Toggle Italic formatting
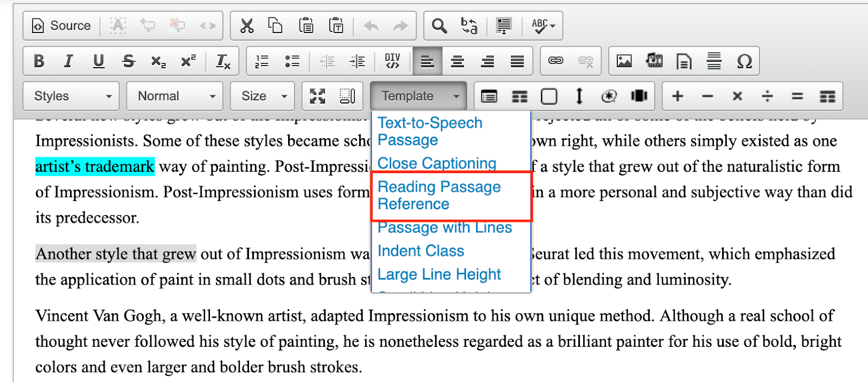This screenshot has width=868, height=382. coord(68,61)
